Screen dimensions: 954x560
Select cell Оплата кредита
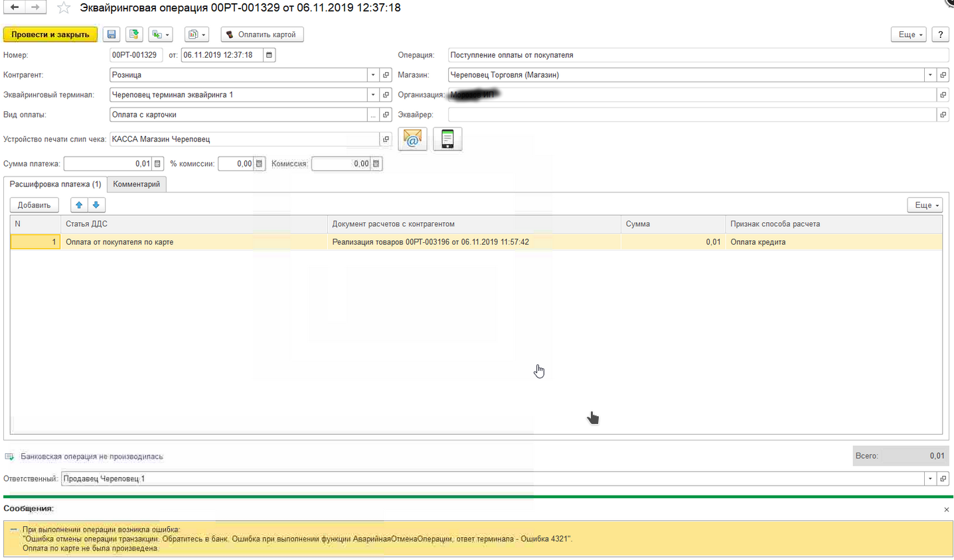834,242
